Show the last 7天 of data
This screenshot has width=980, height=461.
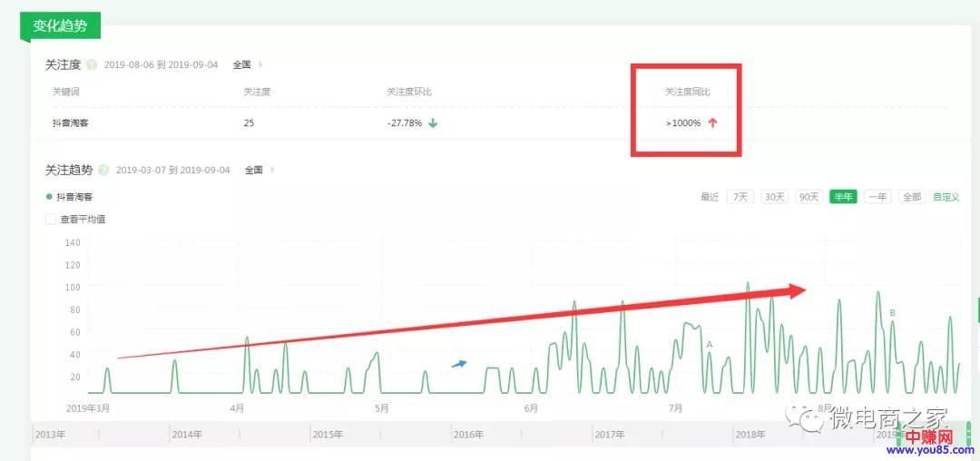(x=740, y=197)
